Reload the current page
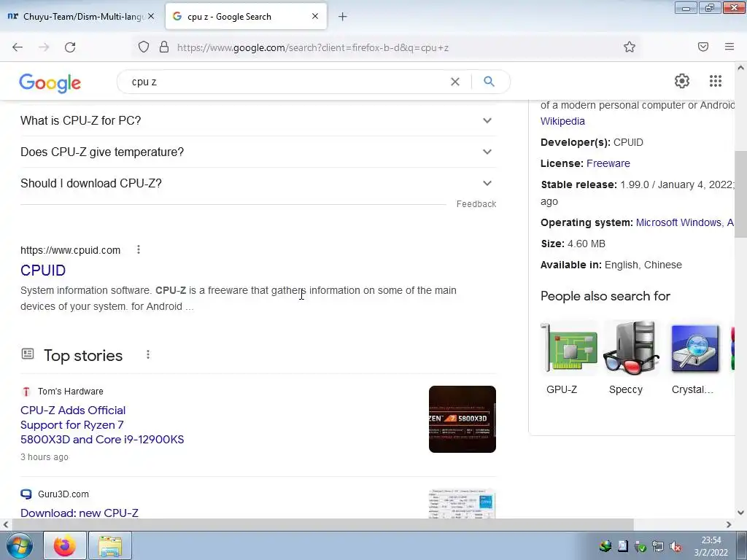The width and height of the screenshot is (747, 560). point(70,47)
